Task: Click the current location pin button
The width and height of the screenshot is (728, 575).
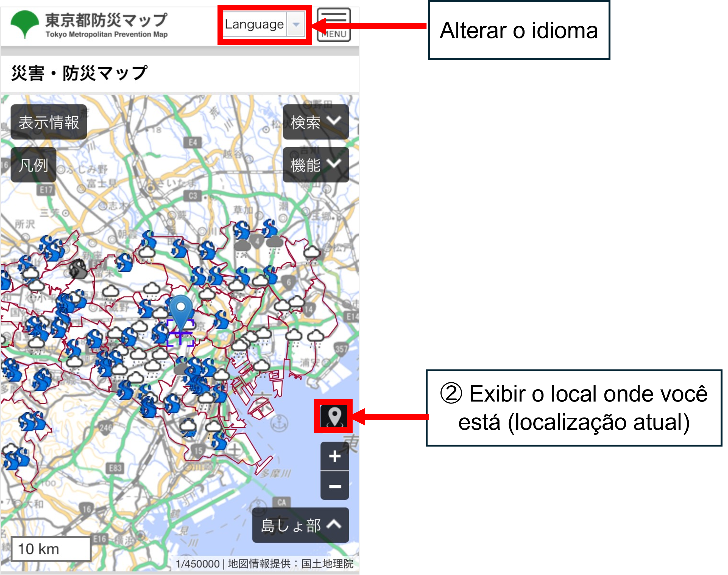Action: coord(333,416)
